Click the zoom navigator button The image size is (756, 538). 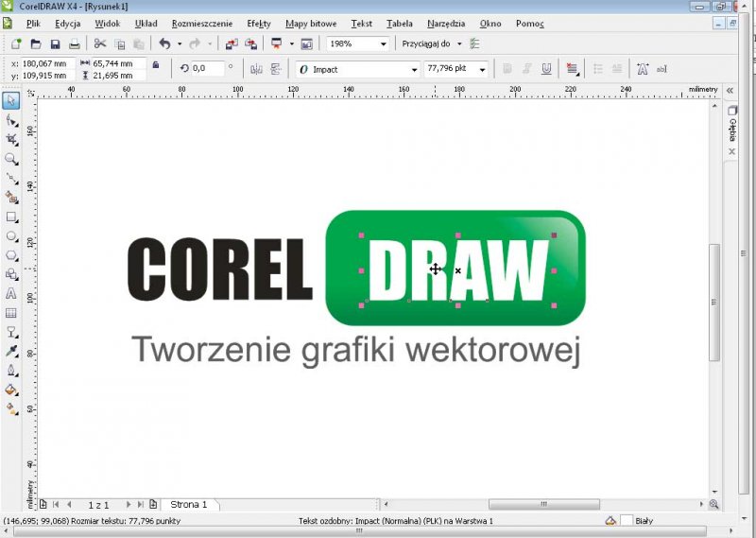(714, 504)
